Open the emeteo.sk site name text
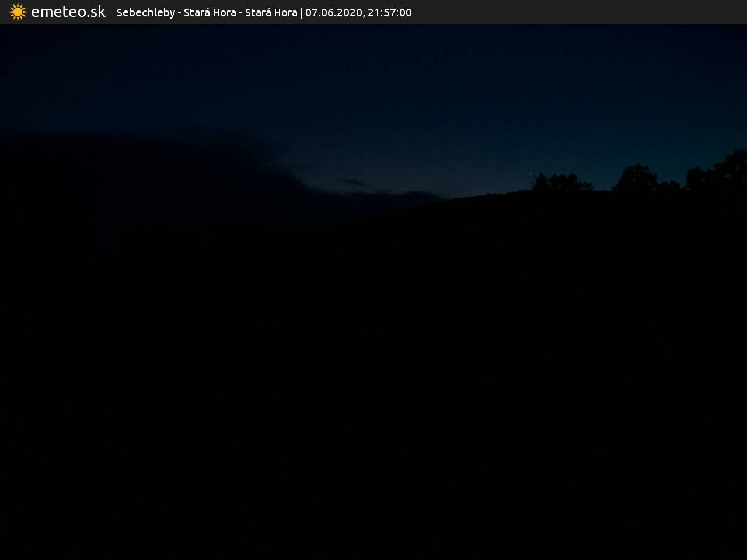This screenshot has height=560, width=747. [x=68, y=12]
